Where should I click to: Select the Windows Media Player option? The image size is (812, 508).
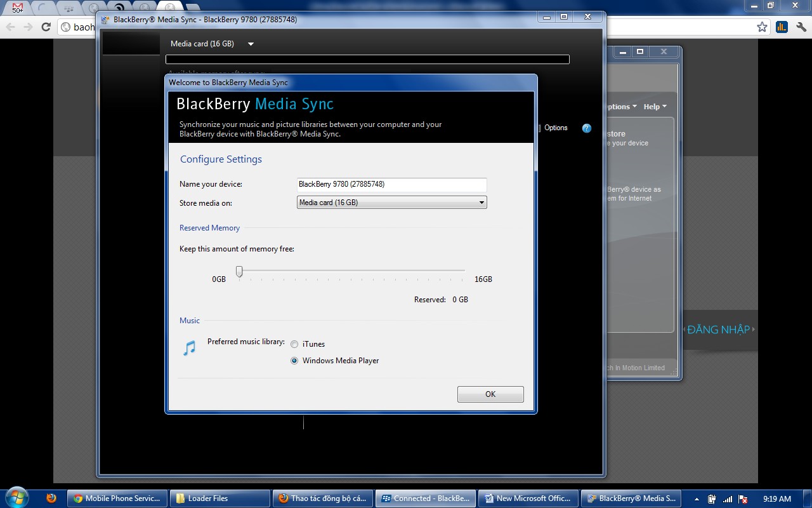pyautogui.click(x=294, y=361)
